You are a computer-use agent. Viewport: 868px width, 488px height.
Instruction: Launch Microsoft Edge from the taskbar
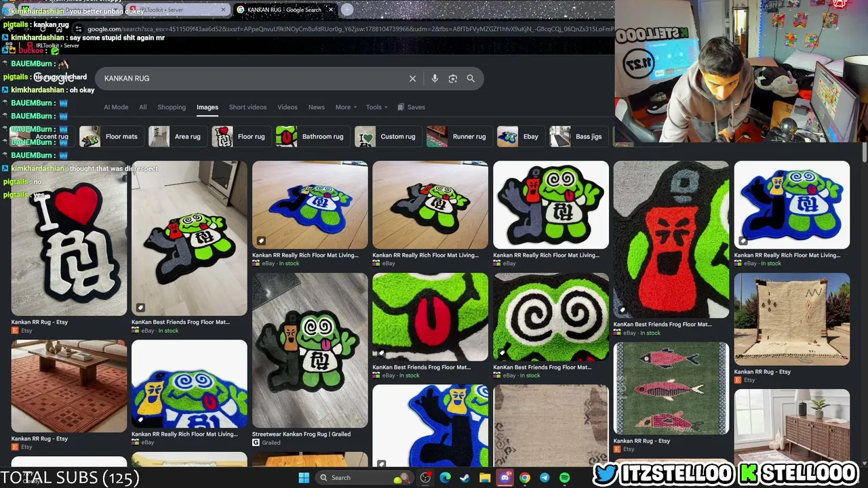pyautogui.click(x=445, y=478)
